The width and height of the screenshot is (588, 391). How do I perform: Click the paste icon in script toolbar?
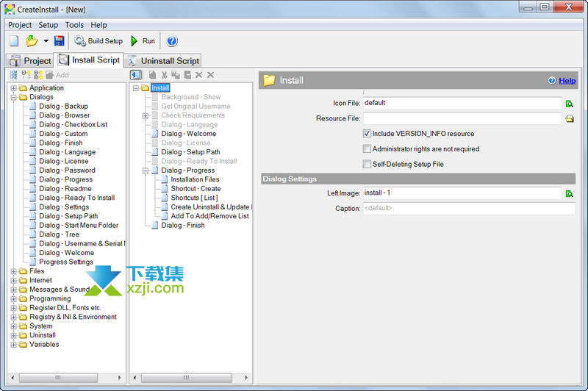[x=187, y=75]
